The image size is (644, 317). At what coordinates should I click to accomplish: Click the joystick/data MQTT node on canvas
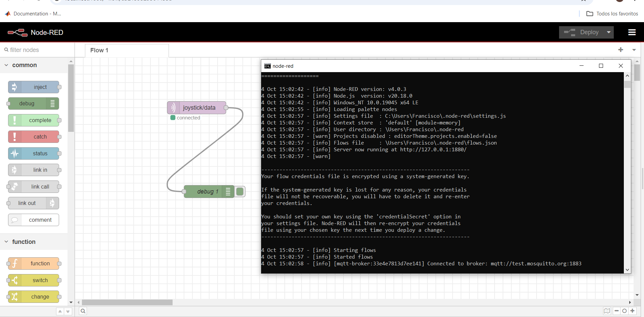pyautogui.click(x=197, y=108)
